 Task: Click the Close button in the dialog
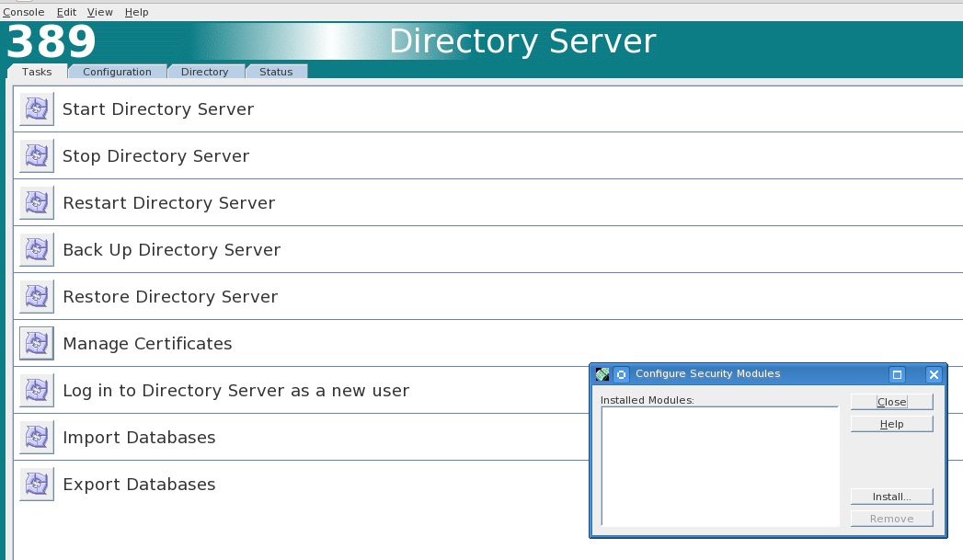point(892,402)
